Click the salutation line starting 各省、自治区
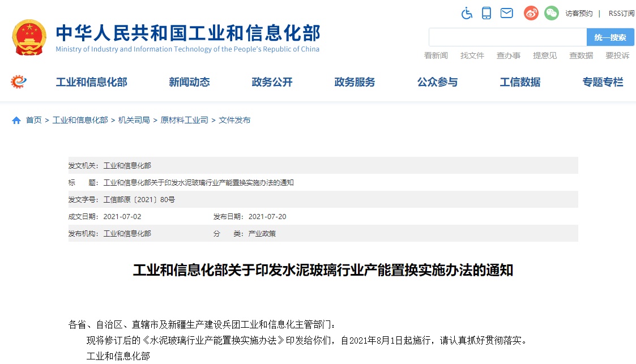The image size is (636, 364). (202, 325)
